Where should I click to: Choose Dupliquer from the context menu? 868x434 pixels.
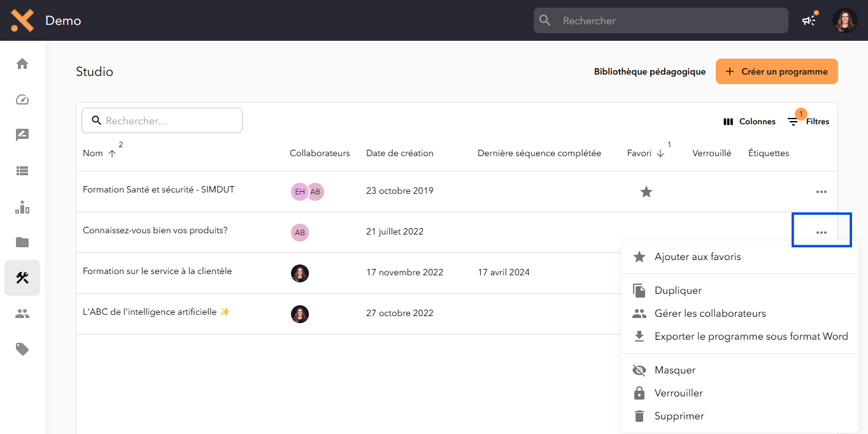pos(740,291)
